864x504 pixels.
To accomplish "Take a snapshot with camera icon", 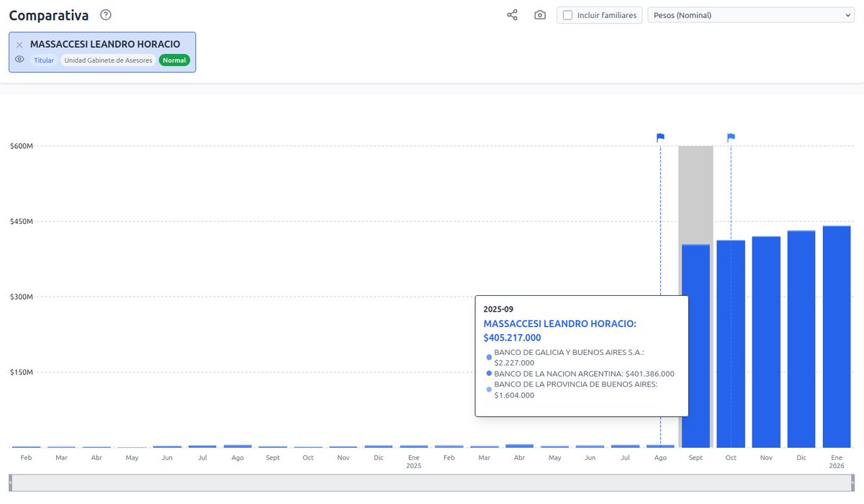I will 540,14.
